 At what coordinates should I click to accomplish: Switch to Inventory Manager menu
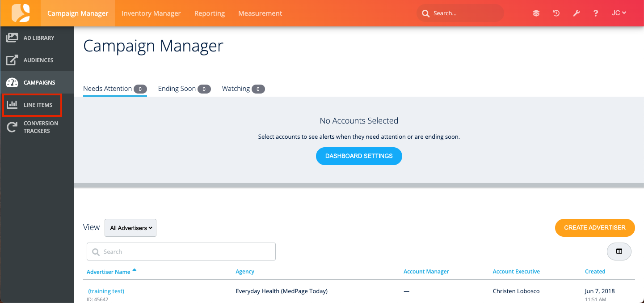point(151,13)
